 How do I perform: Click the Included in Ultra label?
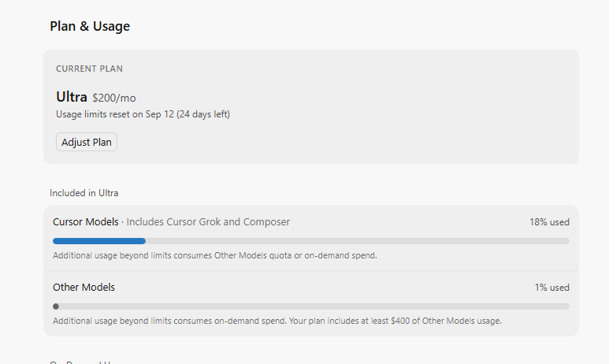[84, 193]
